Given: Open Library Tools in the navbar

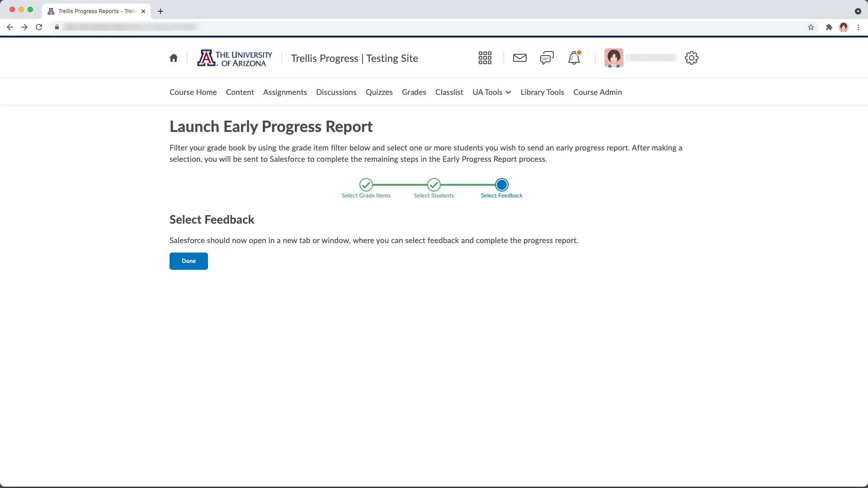Looking at the screenshot, I should pos(542,92).
